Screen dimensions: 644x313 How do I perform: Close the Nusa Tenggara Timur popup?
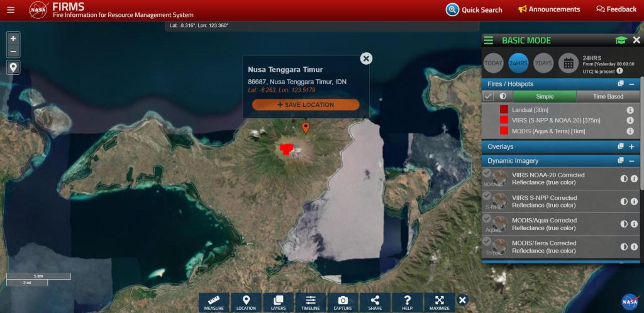tap(366, 58)
